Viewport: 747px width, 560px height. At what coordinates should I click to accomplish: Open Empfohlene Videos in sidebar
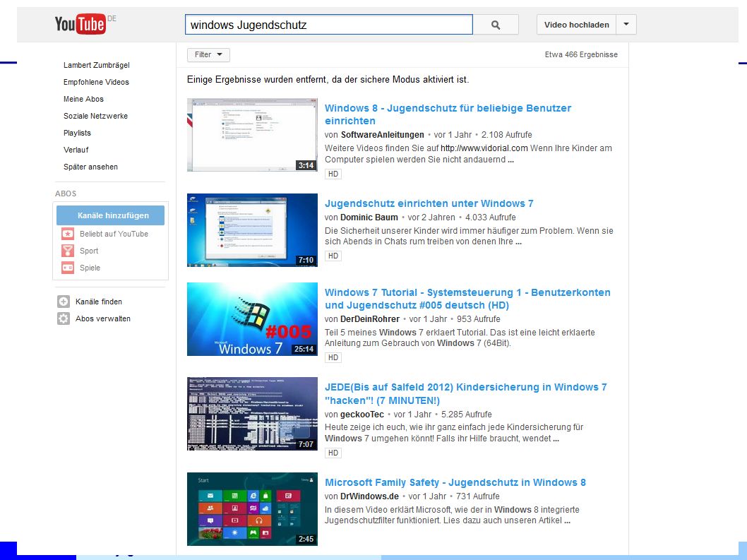(x=96, y=82)
